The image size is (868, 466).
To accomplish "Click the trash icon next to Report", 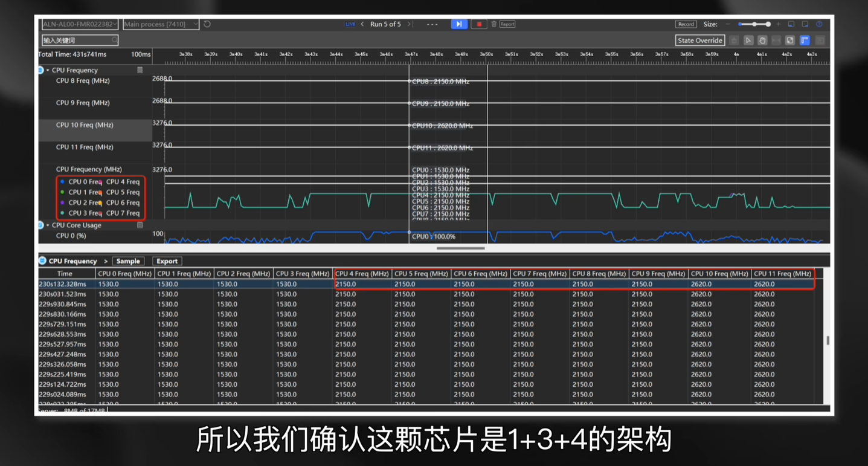I will coord(493,24).
